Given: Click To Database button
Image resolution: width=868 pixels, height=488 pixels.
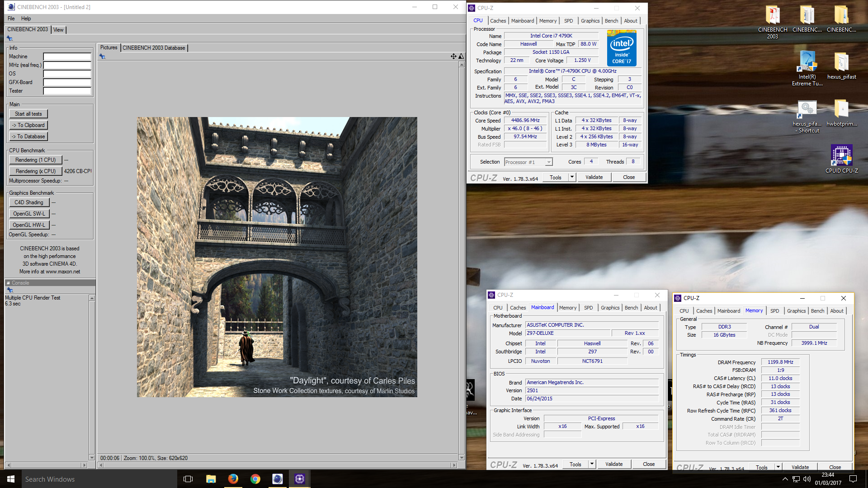Looking at the screenshot, I should (x=28, y=136).
